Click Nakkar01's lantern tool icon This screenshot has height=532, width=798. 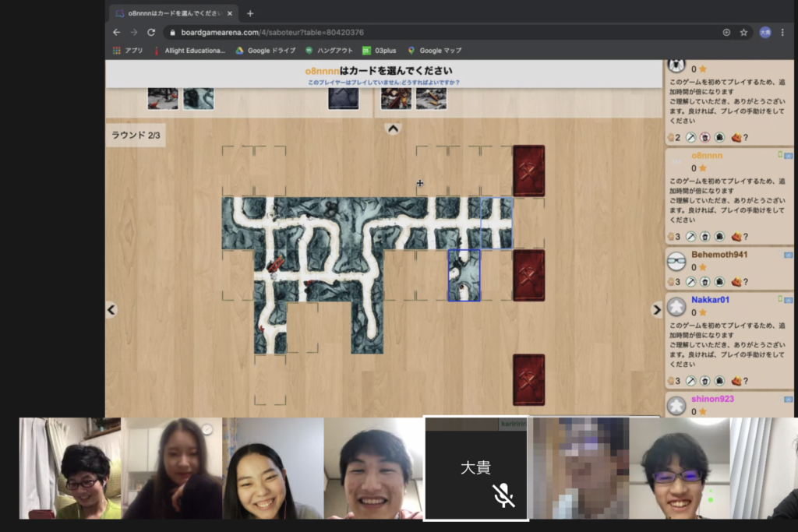pyautogui.click(x=704, y=381)
